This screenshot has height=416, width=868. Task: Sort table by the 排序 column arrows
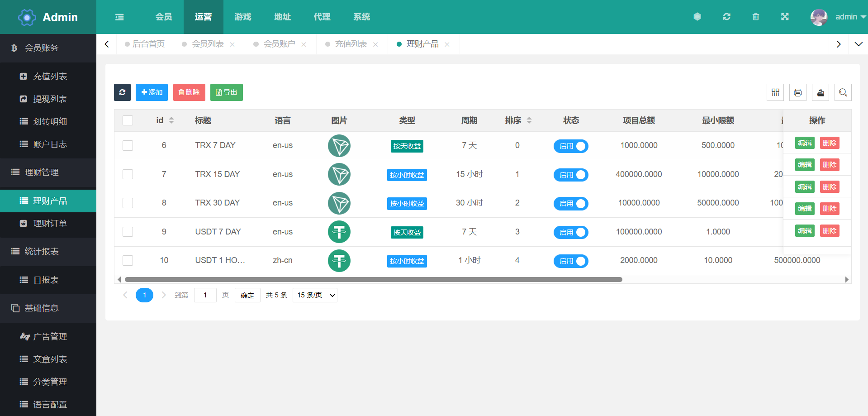529,120
